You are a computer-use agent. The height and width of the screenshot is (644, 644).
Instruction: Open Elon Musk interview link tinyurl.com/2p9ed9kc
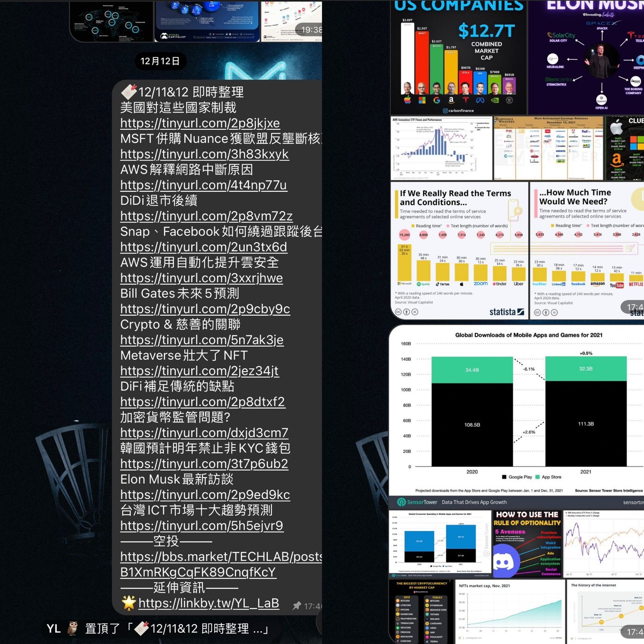[205, 494]
